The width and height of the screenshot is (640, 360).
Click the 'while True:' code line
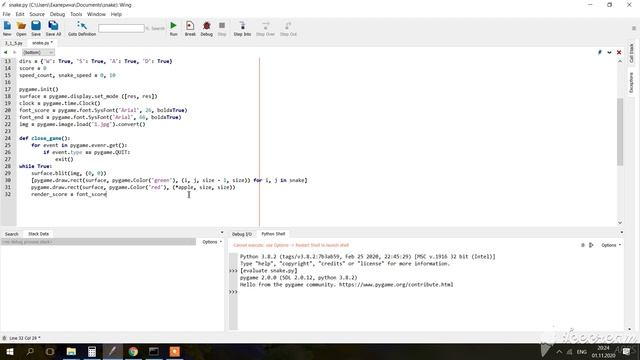[x=36, y=167]
